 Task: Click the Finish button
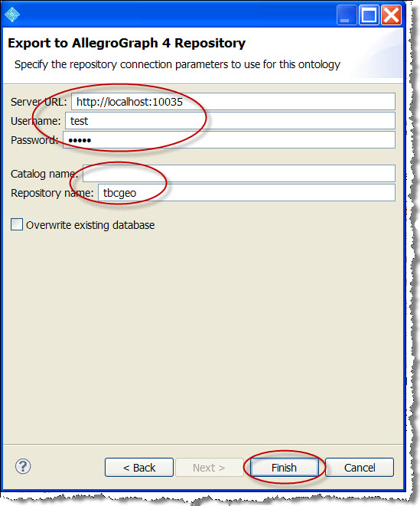tap(284, 467)
